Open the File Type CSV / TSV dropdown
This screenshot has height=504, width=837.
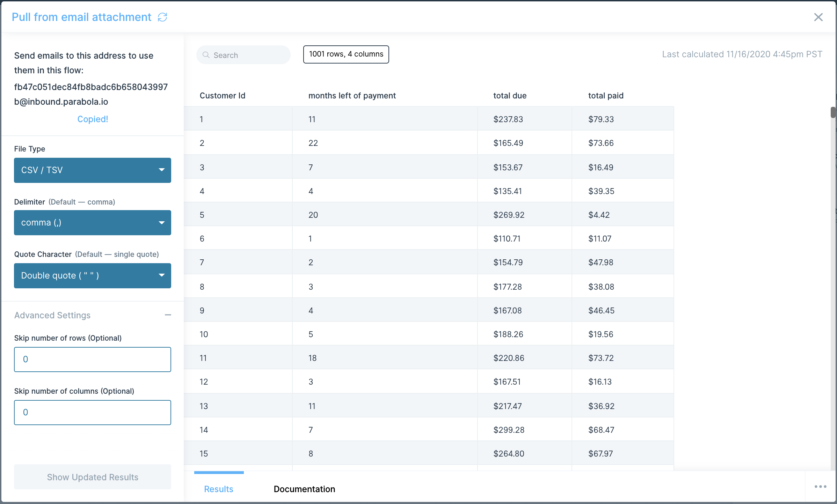coord(93,170)
